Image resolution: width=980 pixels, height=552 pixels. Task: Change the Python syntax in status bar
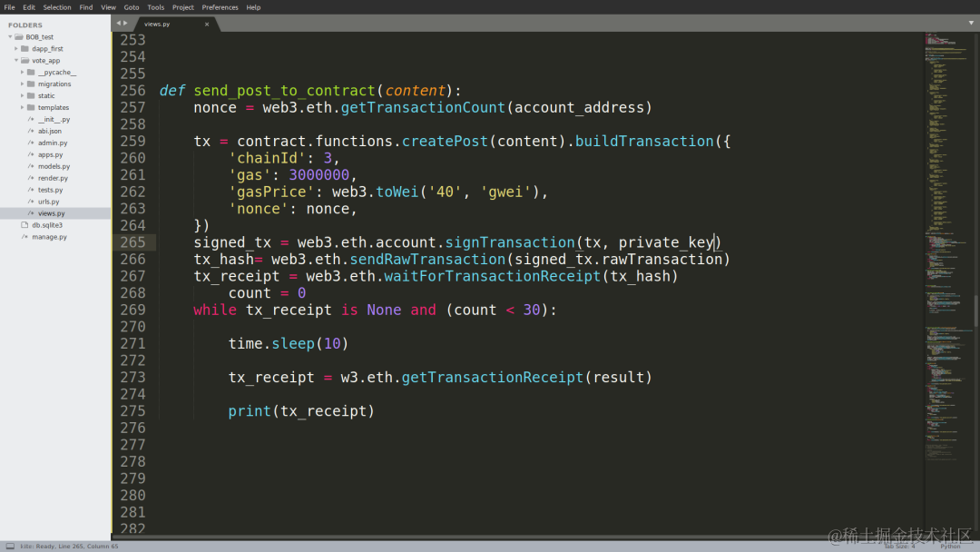950,547
